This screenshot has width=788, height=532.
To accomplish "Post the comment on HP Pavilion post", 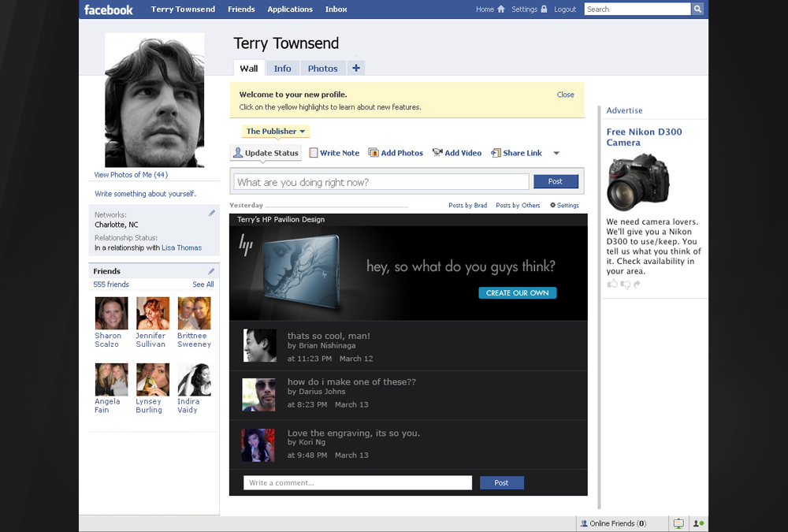I will 501,482.
